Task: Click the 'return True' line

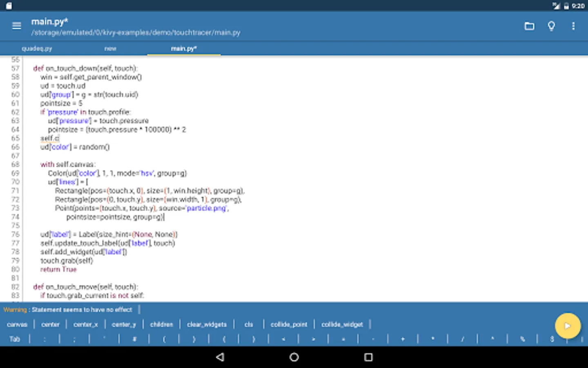Action: [58, 269]
